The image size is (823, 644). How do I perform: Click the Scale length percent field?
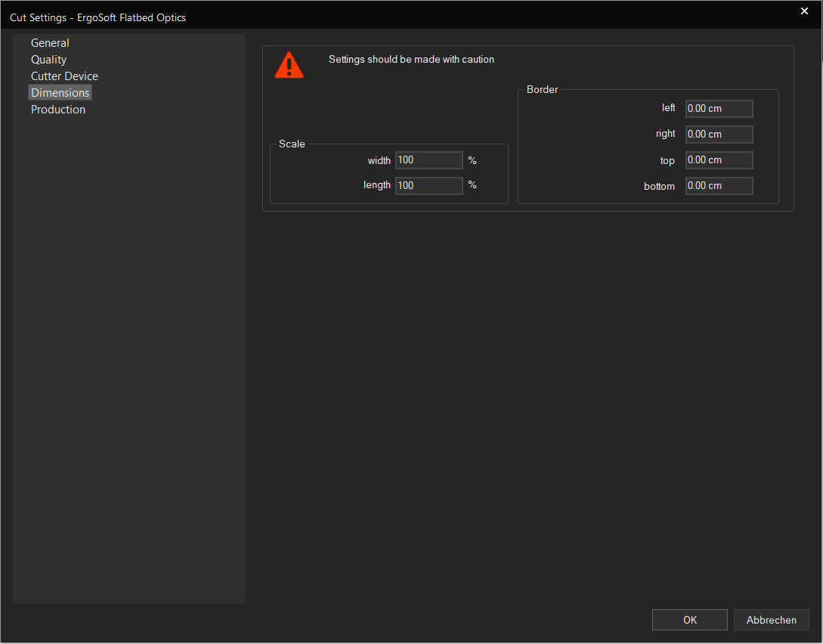(429, 185)
